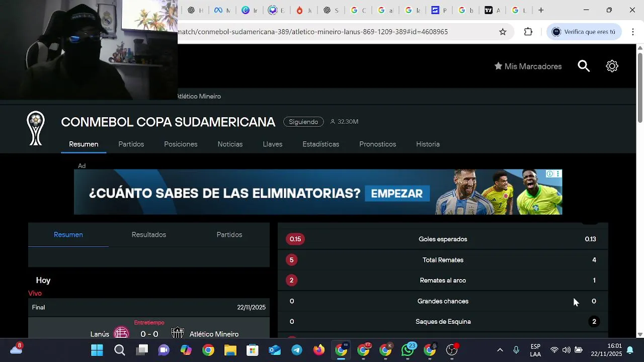Image resolution: width=644 pixels, height=362 pixels.
Task: Open the Estadísticas tab
Action: click(x=321, y=144)
